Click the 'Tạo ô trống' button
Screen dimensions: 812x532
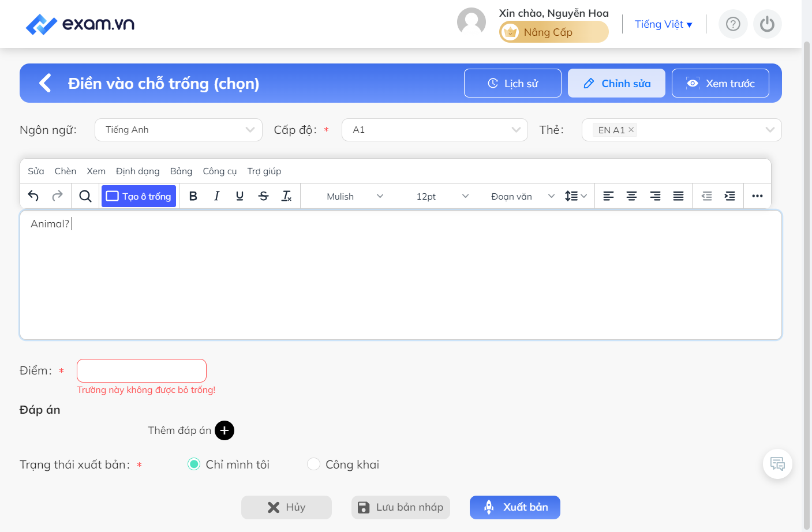pyautogui.click(x=139, y=196)
